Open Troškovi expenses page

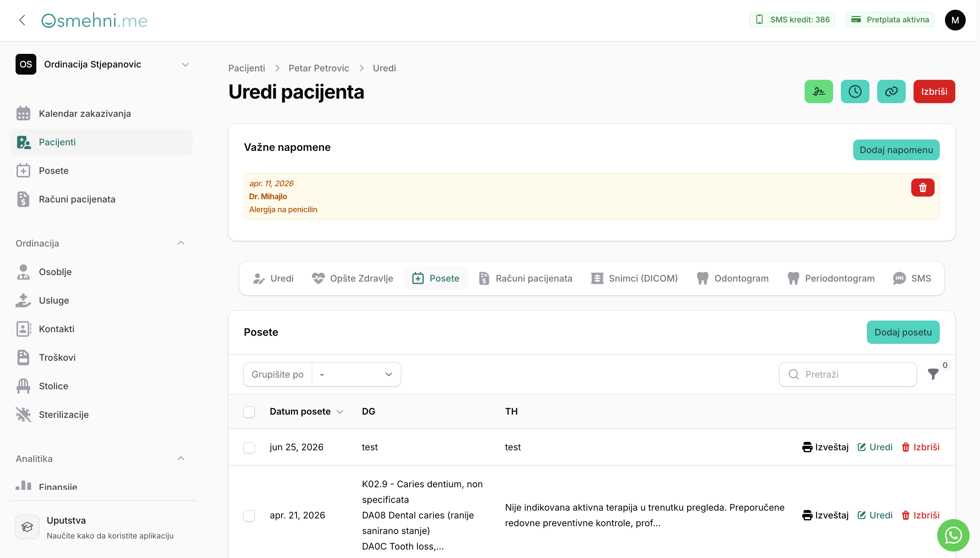(101, 358)
